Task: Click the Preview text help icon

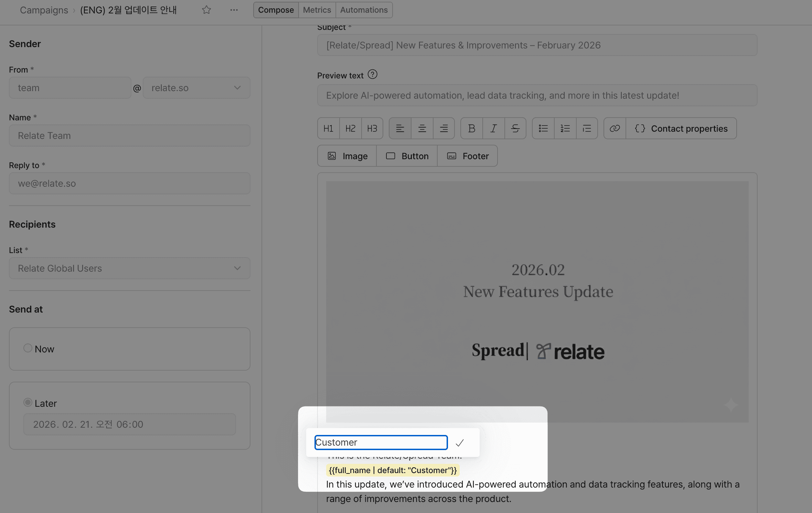Action: (x=372, y=74)
